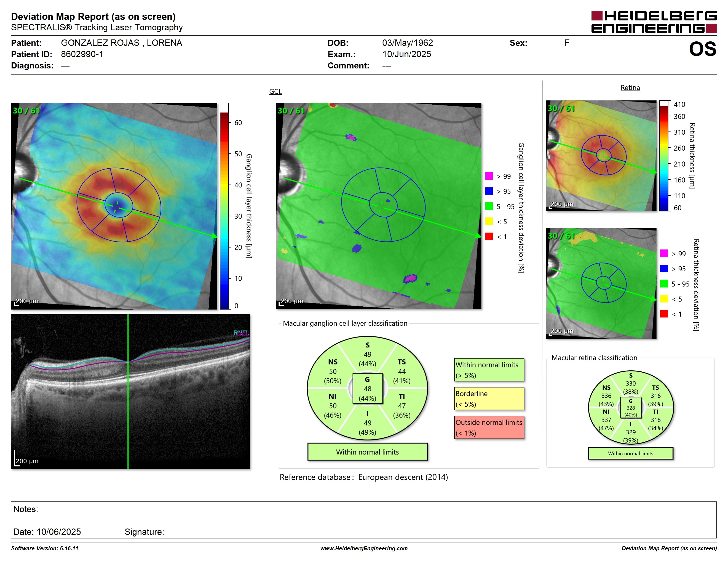Click the GCL thickness color map image

pyautogui.click(x=114, y=206)
